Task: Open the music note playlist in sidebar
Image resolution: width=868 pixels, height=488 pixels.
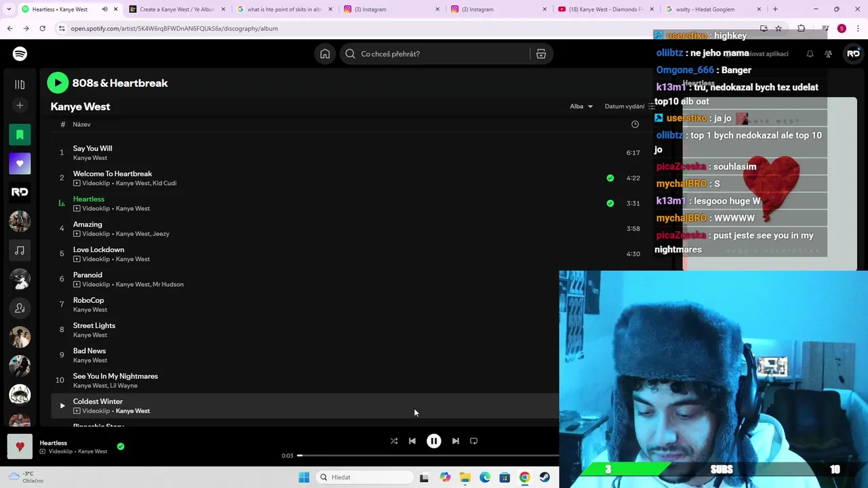Action: pyautogui.click(x=20, y=250)
